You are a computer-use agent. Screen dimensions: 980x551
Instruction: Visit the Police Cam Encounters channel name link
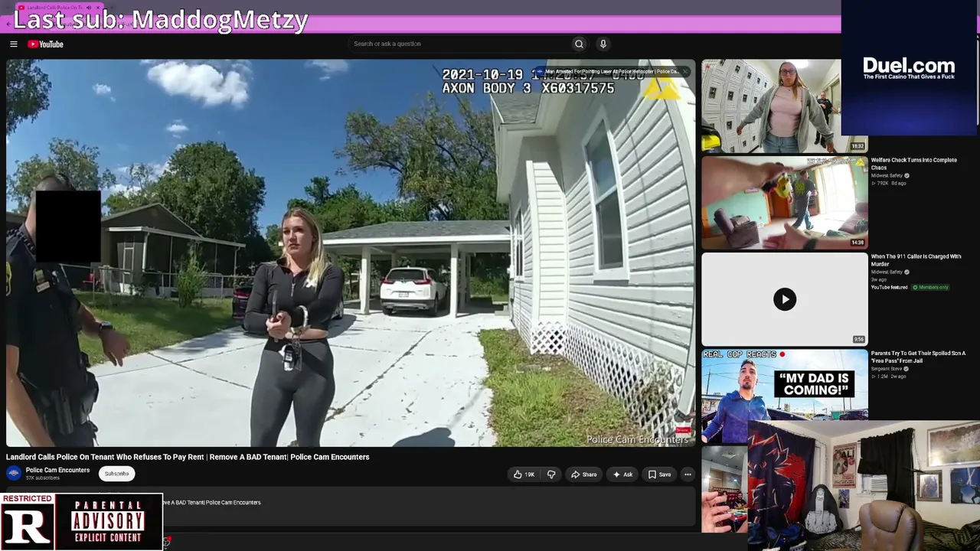57,470
